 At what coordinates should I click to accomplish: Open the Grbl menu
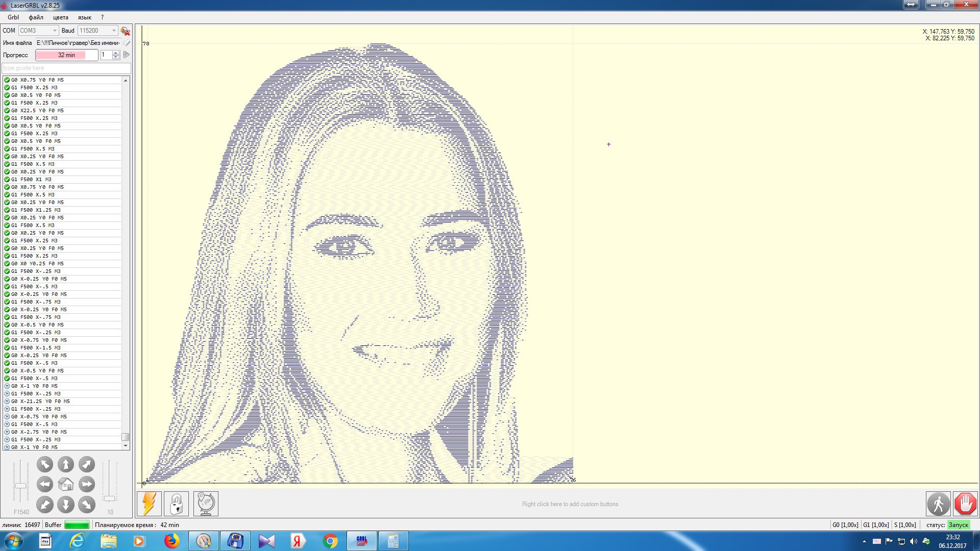tap(13, 17)
